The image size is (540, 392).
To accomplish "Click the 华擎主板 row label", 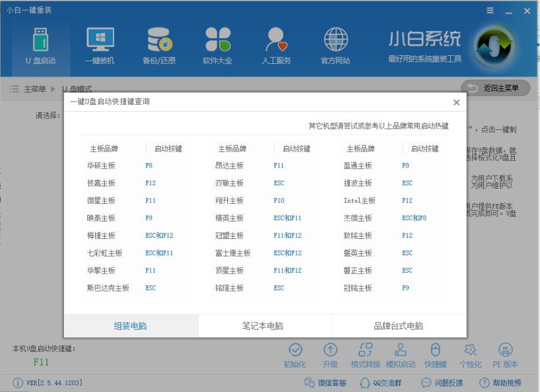I will [x=101, y=270].
